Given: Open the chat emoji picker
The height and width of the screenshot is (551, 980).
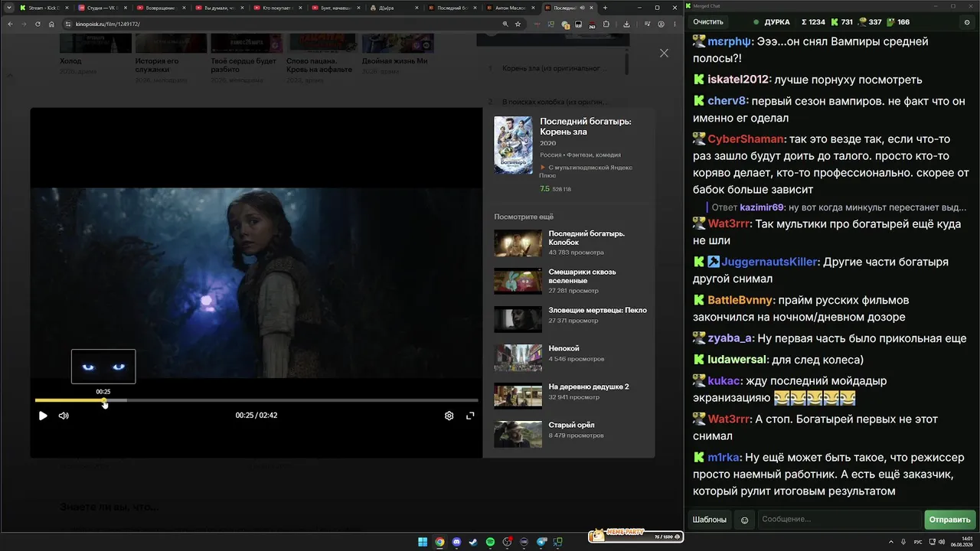Looking at the screenshot, I should 744,520.
